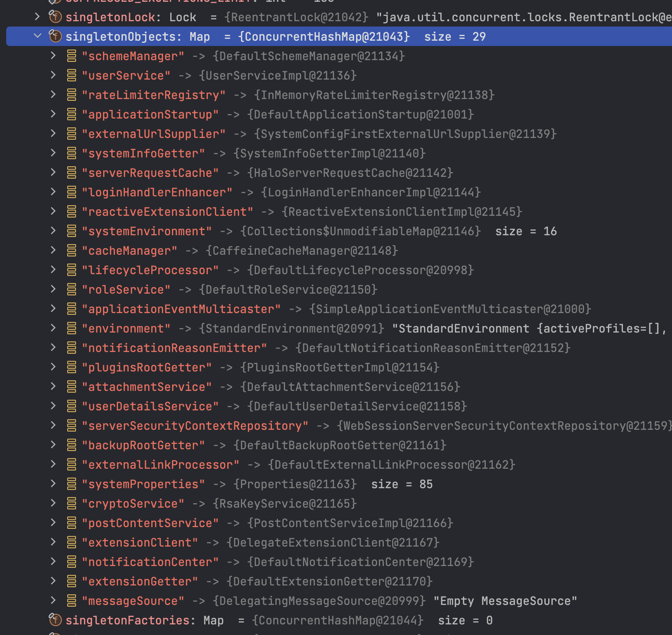Expand the rateLimiterRegistry entry
Viewport: 672px width, 635px height.
point(53,95)
